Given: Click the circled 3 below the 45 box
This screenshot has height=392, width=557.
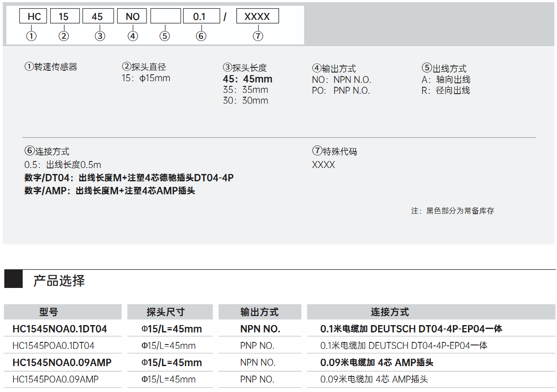Looking at the screenshot, I should [x=100, y=36].
